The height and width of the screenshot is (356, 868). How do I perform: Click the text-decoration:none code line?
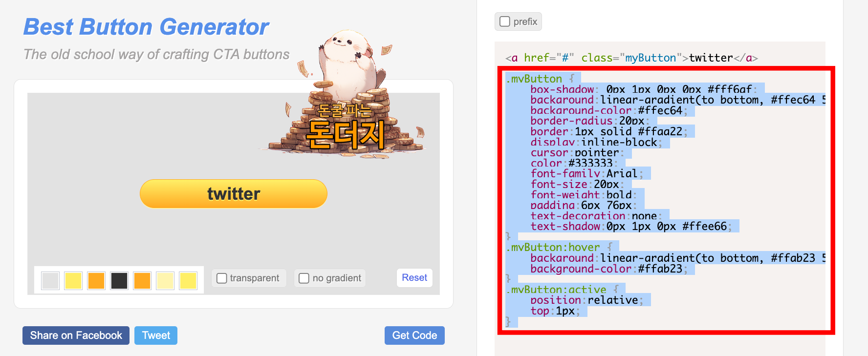(x=596, y=216)
